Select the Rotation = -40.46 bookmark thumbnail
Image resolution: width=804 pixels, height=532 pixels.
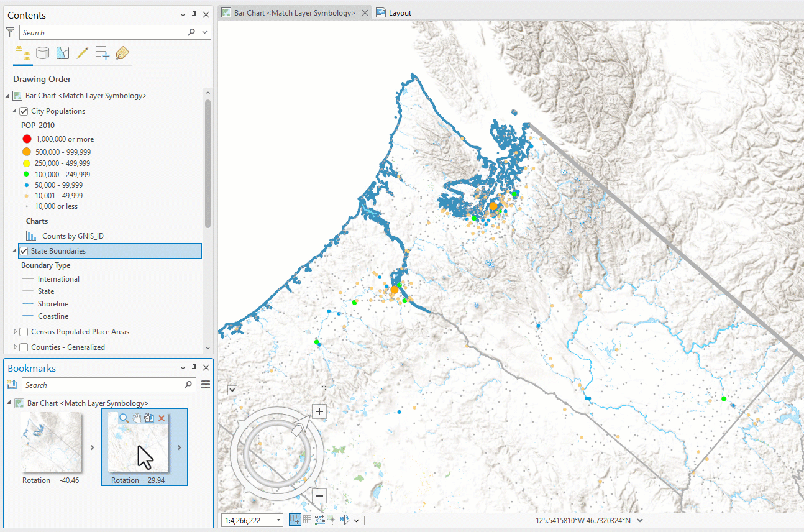click(x=52, y=443)
